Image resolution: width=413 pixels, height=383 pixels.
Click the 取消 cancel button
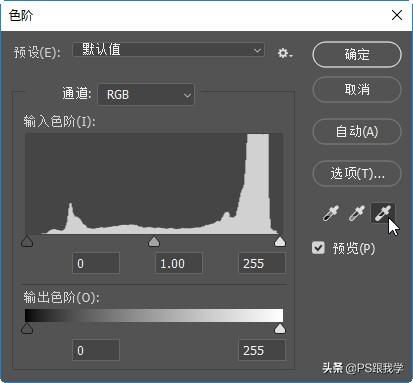click(357, 89)
